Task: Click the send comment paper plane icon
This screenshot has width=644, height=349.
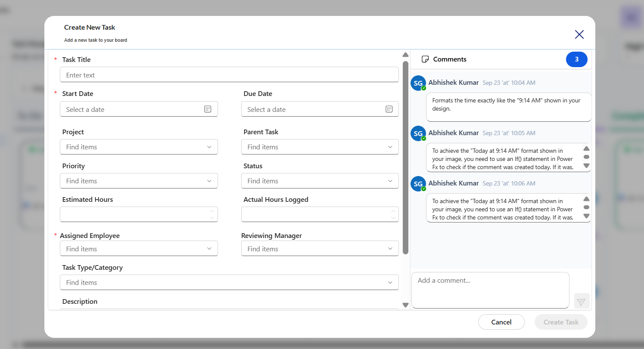Action: click(582, 301)
